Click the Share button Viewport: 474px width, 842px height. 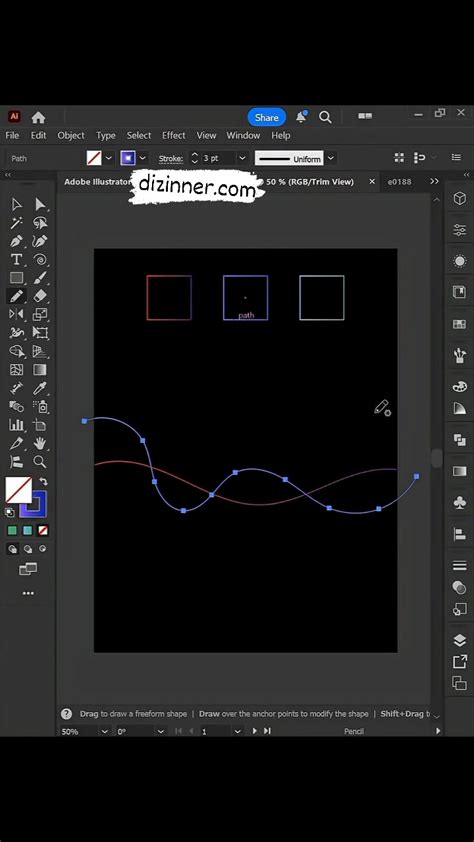point(267,118)
